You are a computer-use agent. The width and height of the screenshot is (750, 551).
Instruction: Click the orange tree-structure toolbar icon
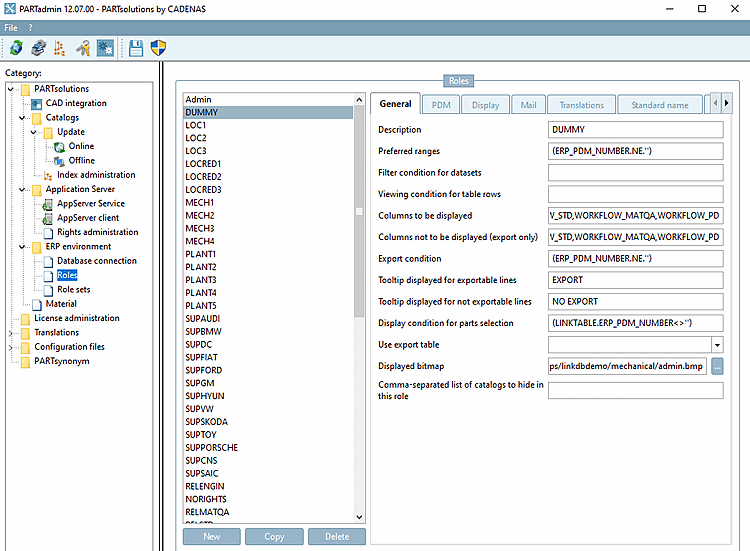tap(59, 48)
